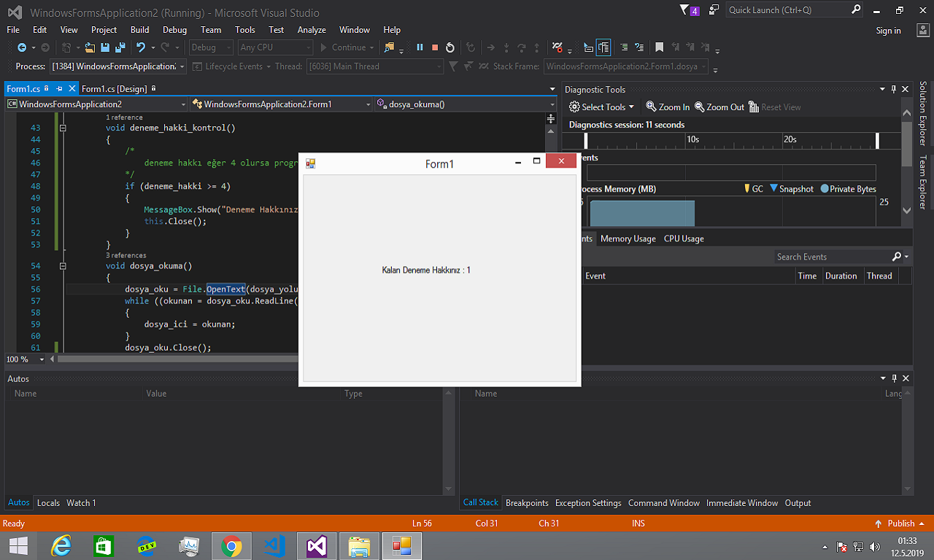Open the Stack Frame dropdown

click(x=626, y=66)
